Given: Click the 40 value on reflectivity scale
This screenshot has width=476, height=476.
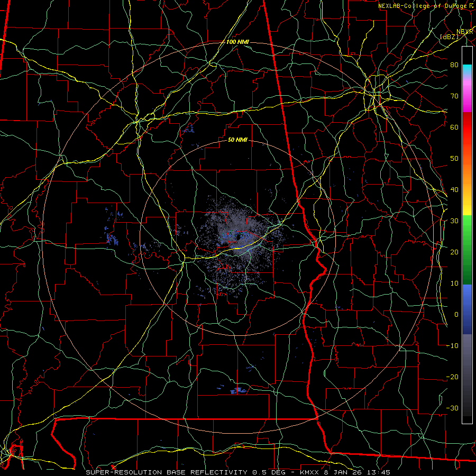Looking at the screenshot, I should click(454, 190).
